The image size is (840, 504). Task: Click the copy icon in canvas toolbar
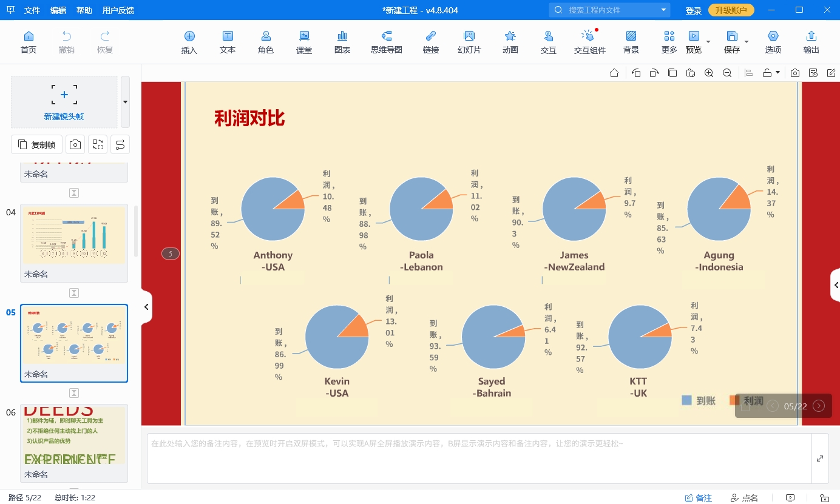672,73
